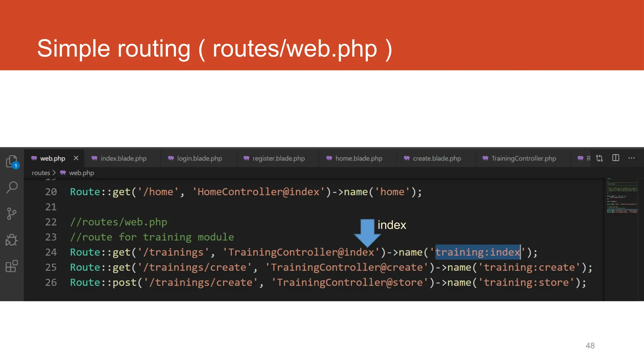The width and height of the screenshot is (644, 362).
Task: Open the Source Control view
Action: coord(12,214)
